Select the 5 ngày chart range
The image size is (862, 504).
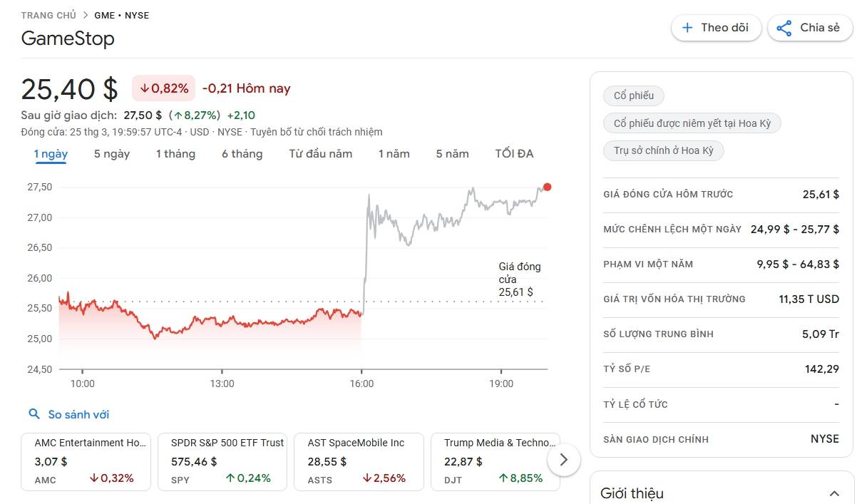112,154
